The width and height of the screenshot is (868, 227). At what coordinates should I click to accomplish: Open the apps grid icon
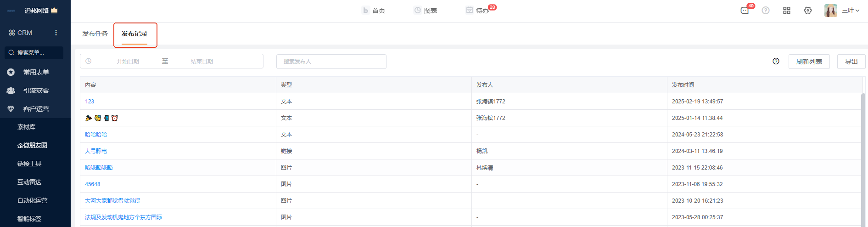tap(787, 11)
